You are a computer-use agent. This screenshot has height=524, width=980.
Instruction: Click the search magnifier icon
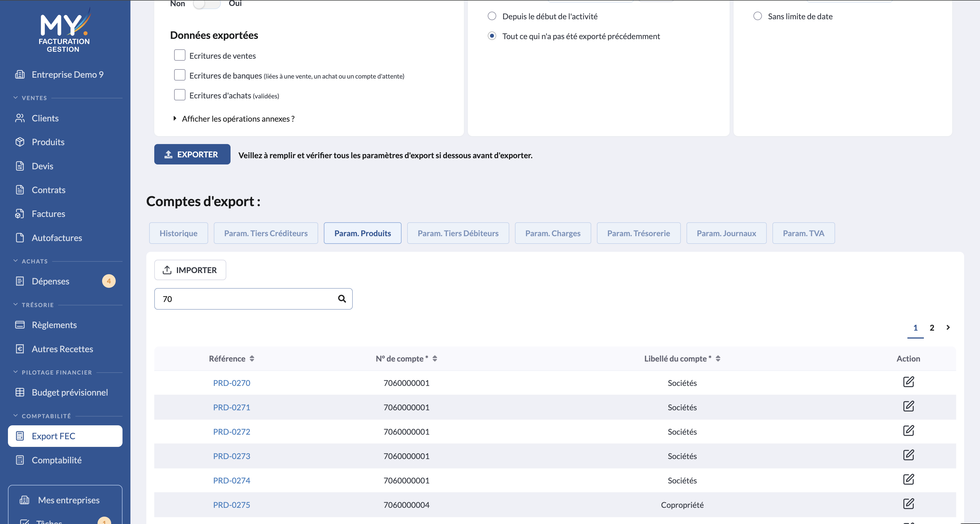pos(342,299)
